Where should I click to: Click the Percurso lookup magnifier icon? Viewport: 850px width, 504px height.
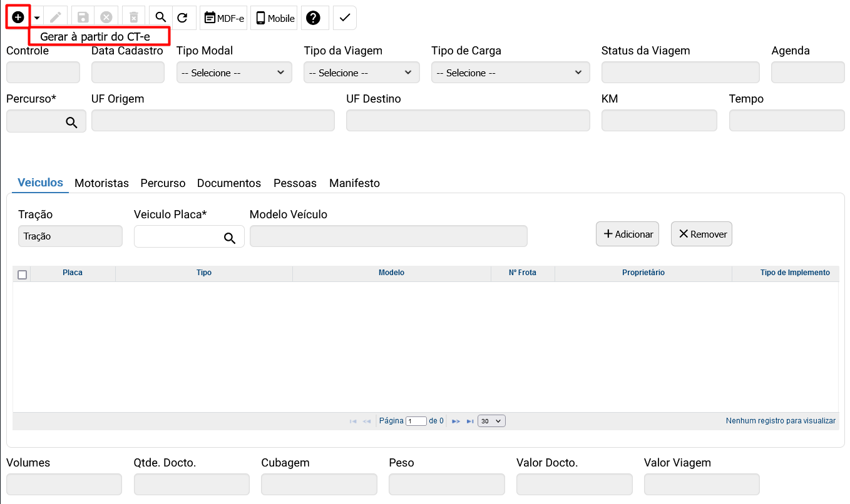pos(72,122)
